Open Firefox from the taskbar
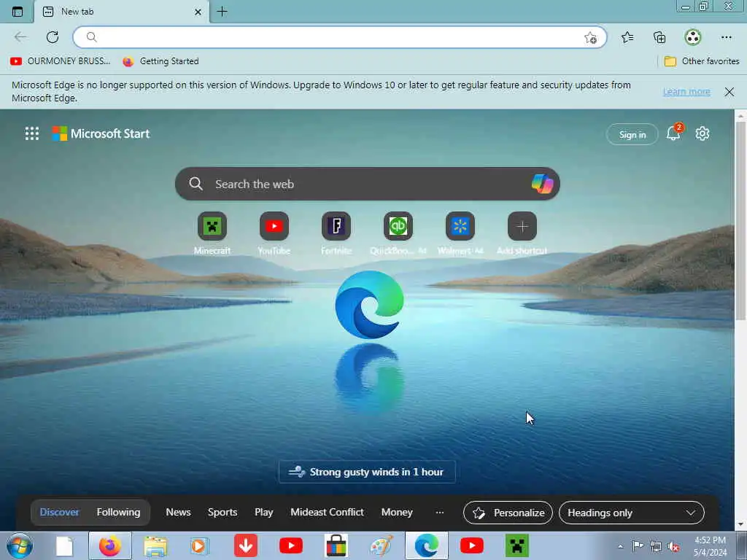Screen dimensions: 747x560 pyautogui.click(x=109, y=545)
